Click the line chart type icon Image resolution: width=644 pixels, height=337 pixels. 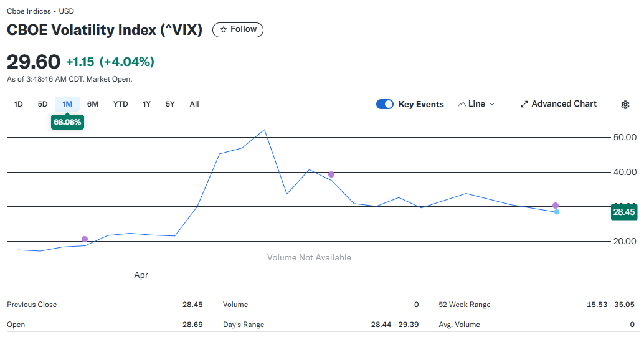click(x=462, y=105)
